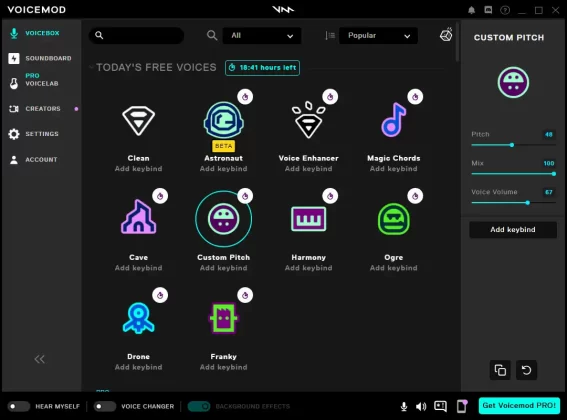Viewport: 567px width, 420px height.
Task: Pick the Magic Chords music note icon
Action: click(x=393, y=120)
